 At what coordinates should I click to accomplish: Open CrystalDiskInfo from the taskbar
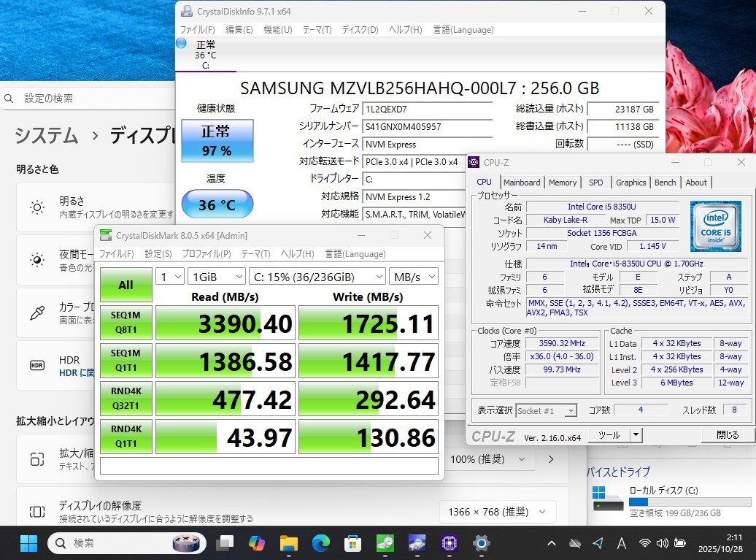[x=417, y=543]
